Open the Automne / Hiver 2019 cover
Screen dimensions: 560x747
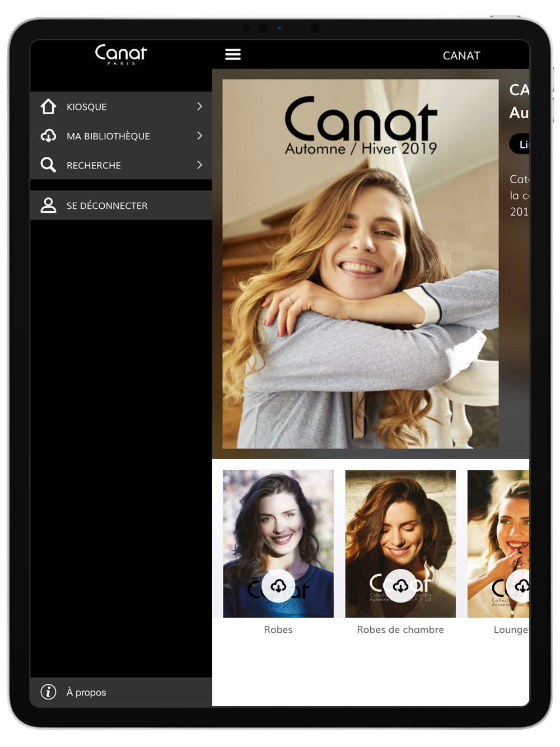coord(361,264)
